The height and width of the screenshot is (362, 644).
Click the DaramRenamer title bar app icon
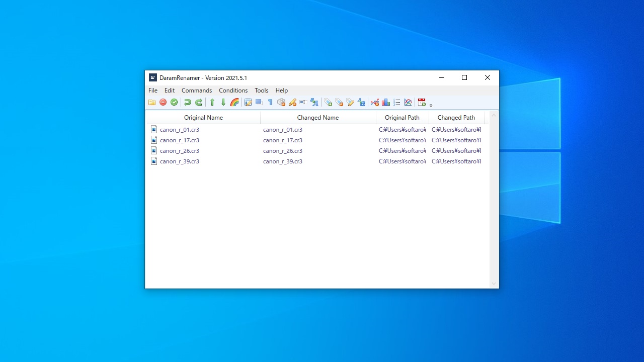153,77
